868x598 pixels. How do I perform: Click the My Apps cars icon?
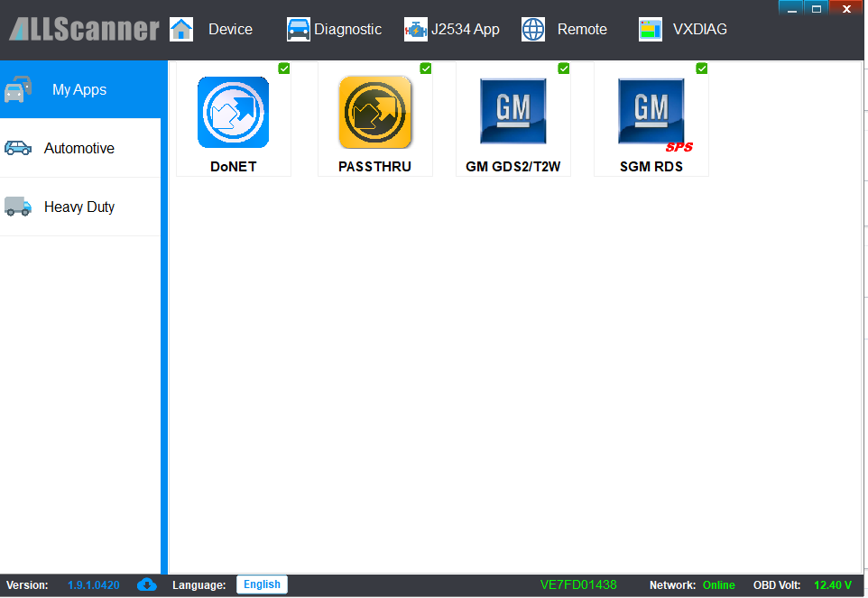[x=18, y=89]
